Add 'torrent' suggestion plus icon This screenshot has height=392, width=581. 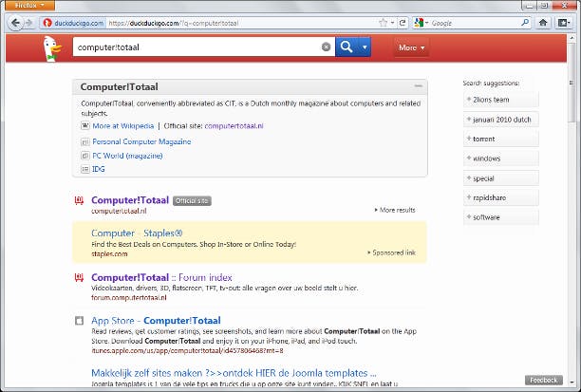[x=469, y=139]
